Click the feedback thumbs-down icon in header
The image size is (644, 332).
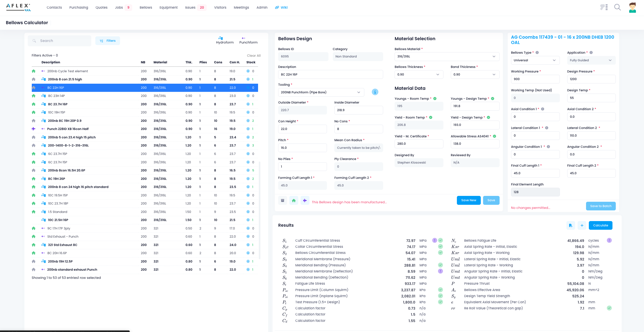[x=604, y=7]
